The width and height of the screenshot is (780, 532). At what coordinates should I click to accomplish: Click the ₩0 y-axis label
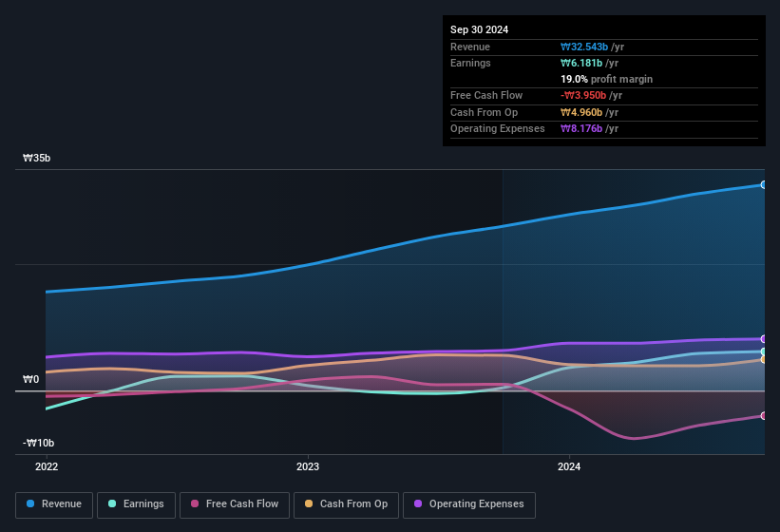pos(30,379)
